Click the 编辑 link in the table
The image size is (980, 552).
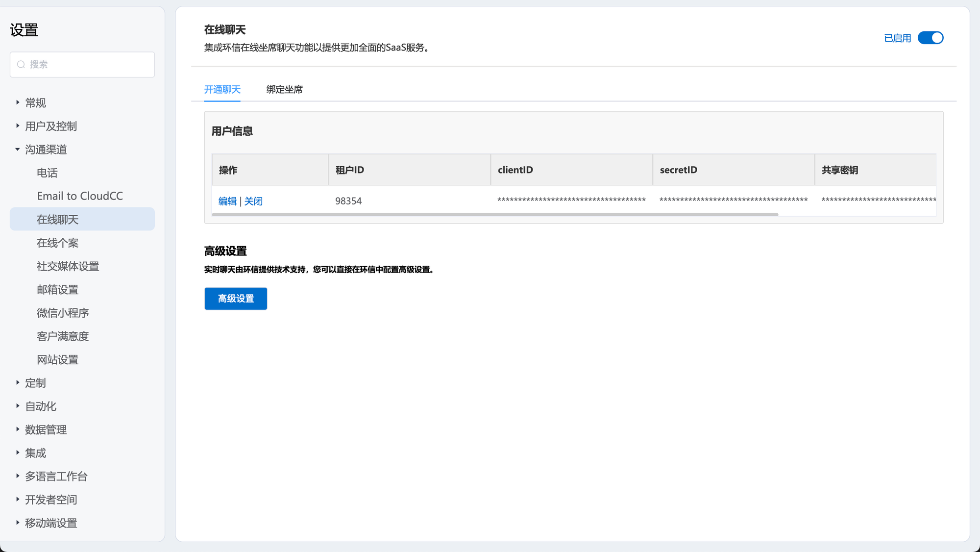click(227, 201)
